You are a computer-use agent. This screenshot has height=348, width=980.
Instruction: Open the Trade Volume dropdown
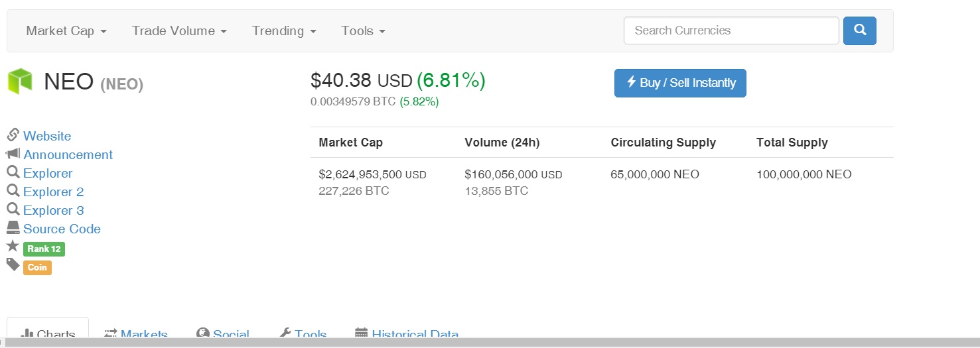tap(179, 30)
